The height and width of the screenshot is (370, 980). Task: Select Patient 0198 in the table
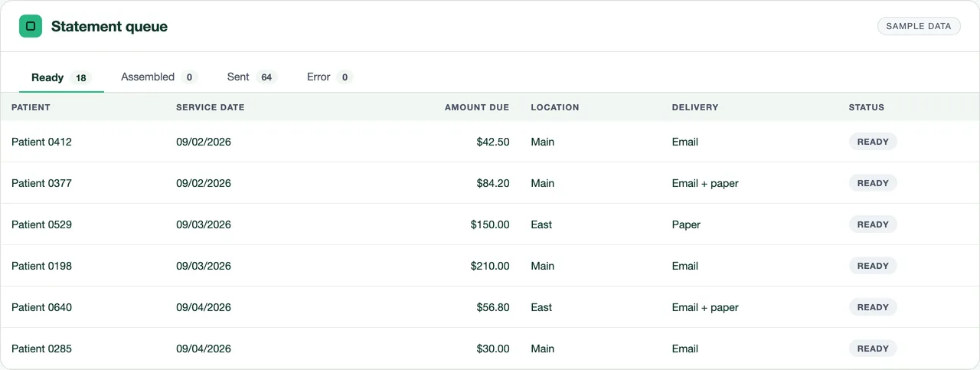[x=41, y=266]
